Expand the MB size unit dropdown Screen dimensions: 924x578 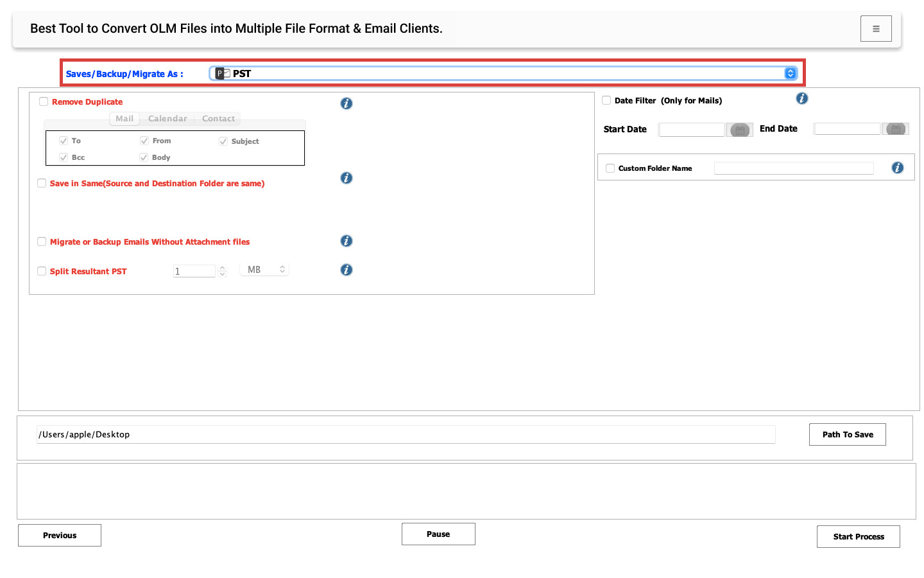coord(264,270)
